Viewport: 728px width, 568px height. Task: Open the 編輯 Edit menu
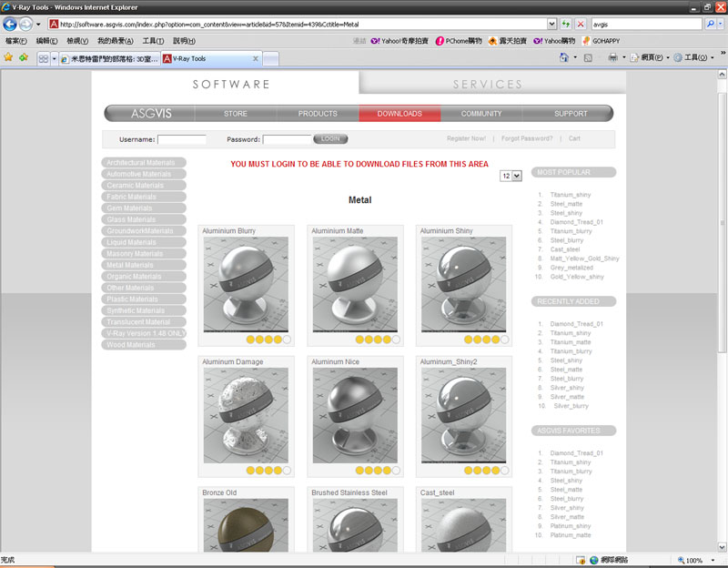47,41
